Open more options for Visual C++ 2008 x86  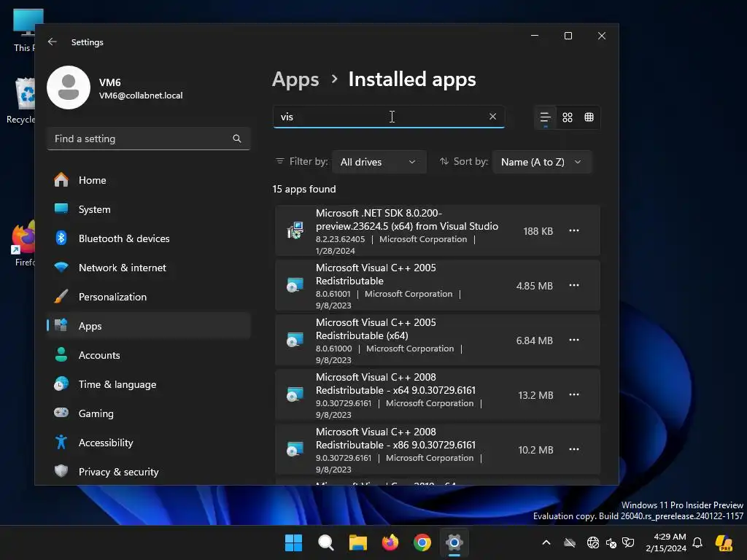(574, 450)
